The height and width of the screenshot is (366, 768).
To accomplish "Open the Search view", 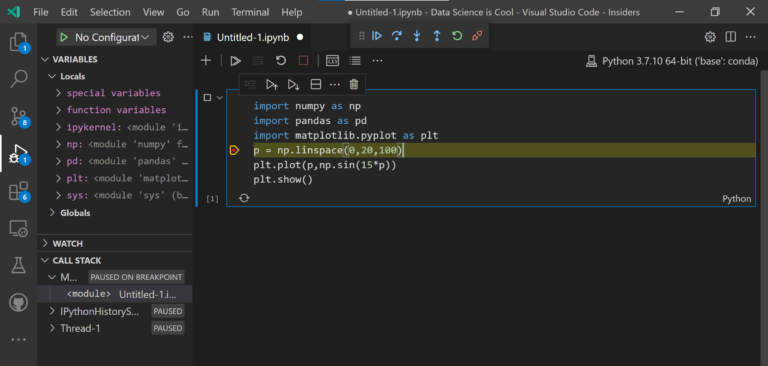I will pos(19,78).
